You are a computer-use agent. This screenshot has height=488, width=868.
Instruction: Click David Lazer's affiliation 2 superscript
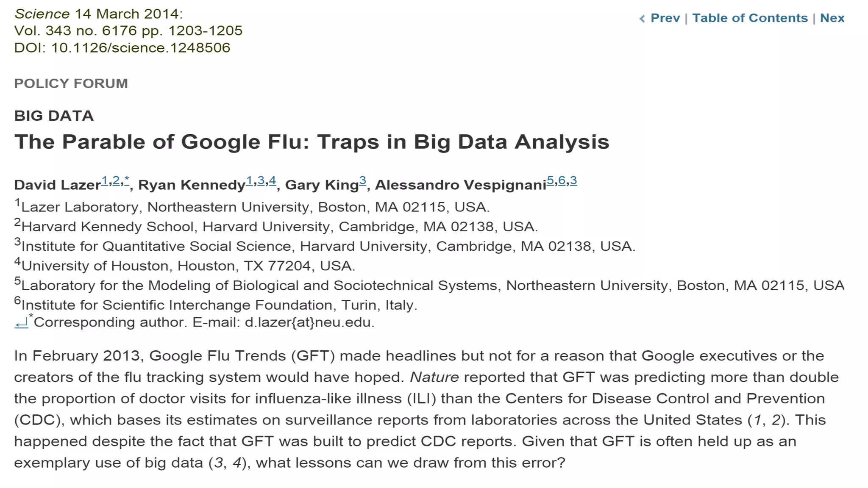116,181
